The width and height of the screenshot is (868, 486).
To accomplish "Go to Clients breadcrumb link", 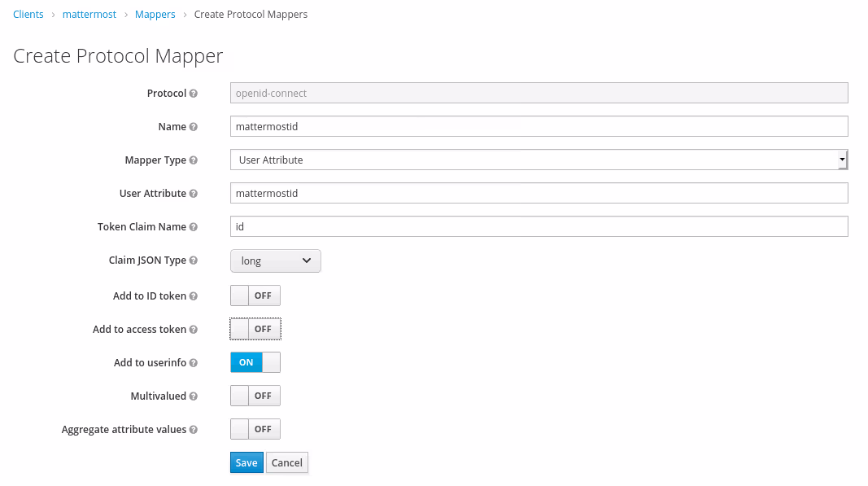I will pyautogui.click(x=28, y=15).
